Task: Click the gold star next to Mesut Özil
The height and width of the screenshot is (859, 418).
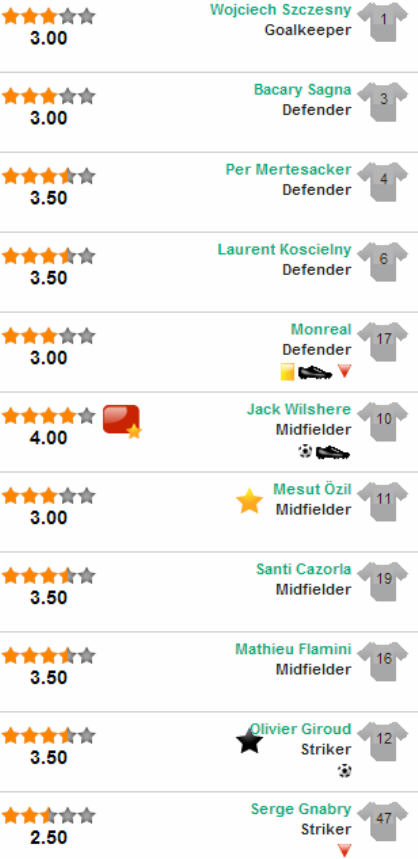Action: pos(249,501)
